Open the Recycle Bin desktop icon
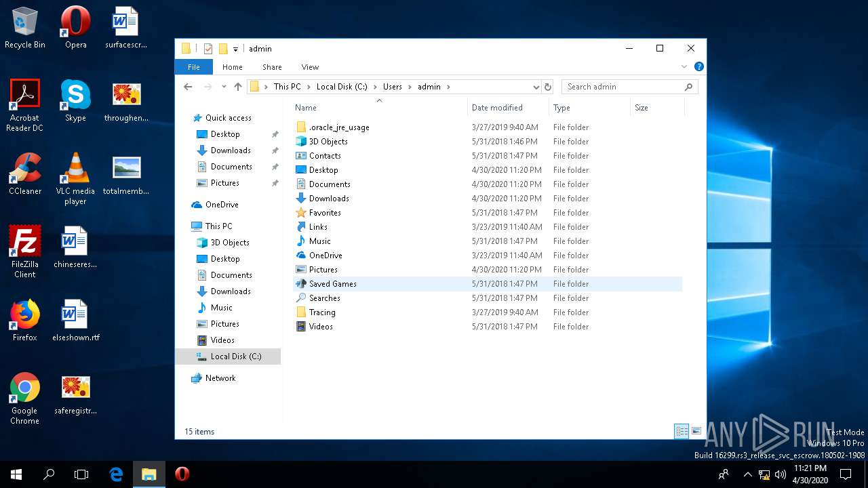 pos(25,28)
